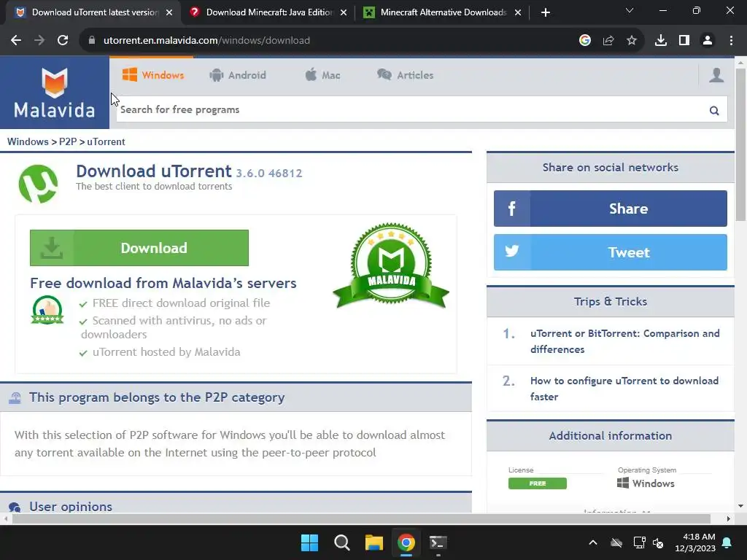Click the Google icon in address bar
The image size is (747, 560).
click(585, 41)
